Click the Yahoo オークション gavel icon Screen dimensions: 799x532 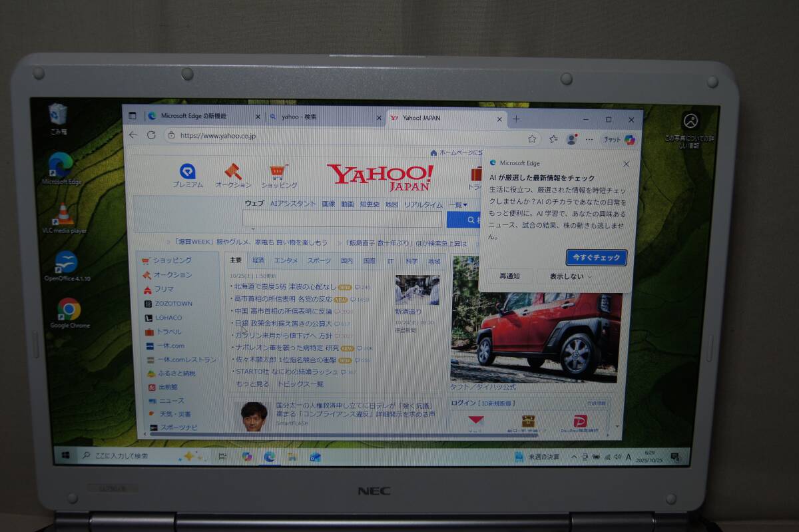(x=233, y=176)
